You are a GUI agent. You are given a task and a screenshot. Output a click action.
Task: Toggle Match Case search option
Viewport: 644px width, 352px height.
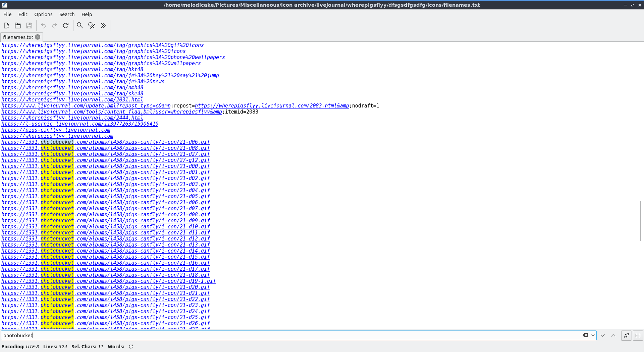click(x=626, y=336)
